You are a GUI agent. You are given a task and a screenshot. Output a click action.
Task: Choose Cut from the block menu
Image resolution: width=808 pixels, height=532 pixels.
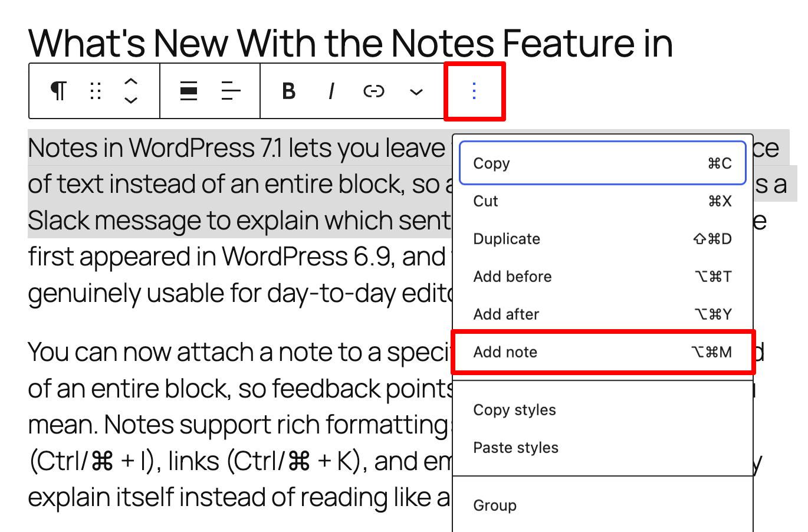(603, 201)
